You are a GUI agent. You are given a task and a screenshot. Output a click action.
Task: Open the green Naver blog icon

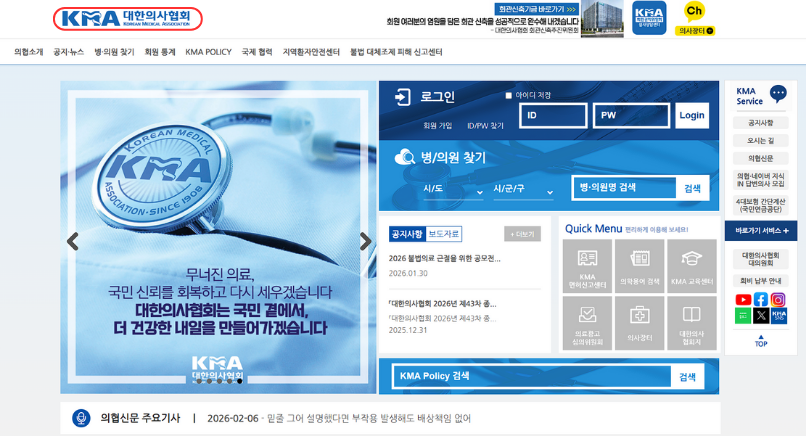(743, 316)
